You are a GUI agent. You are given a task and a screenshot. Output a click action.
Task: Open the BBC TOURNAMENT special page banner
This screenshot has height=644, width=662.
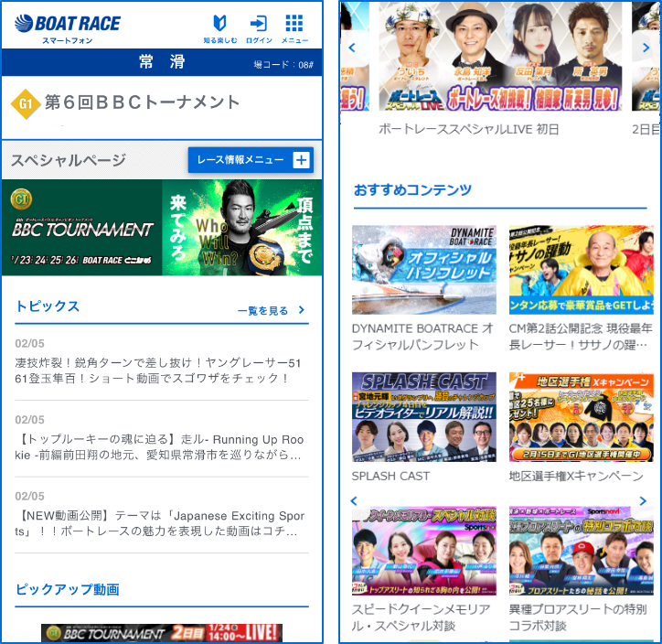pos(162,227)
